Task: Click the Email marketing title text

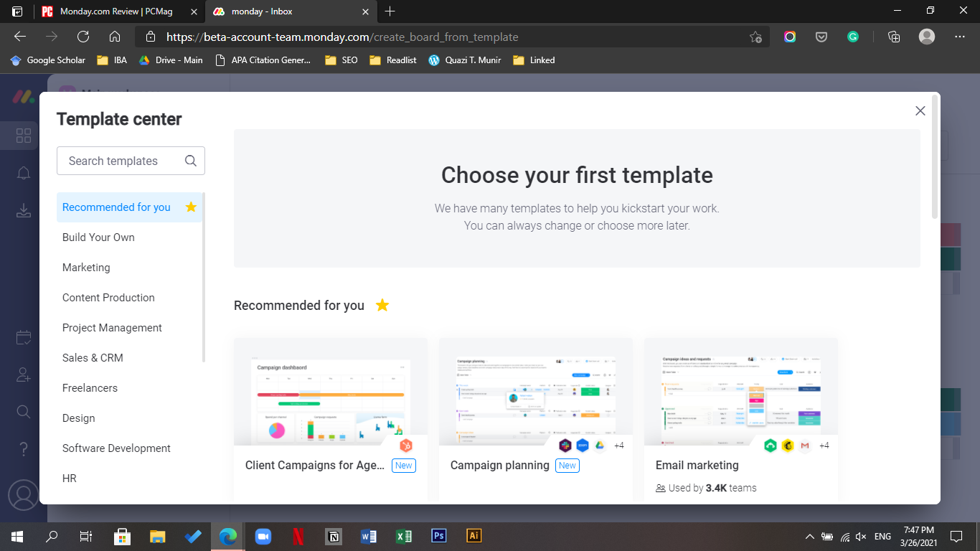Action: pos(697,465)
